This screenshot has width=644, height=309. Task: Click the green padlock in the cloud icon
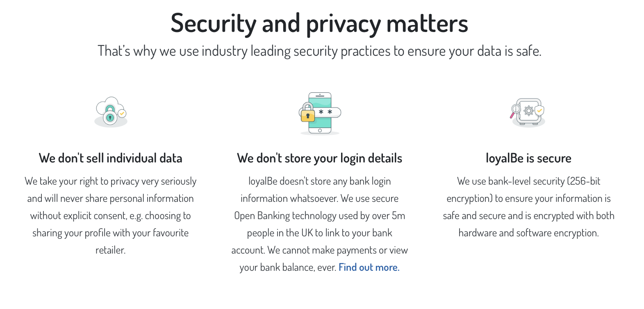coord(109,115)
